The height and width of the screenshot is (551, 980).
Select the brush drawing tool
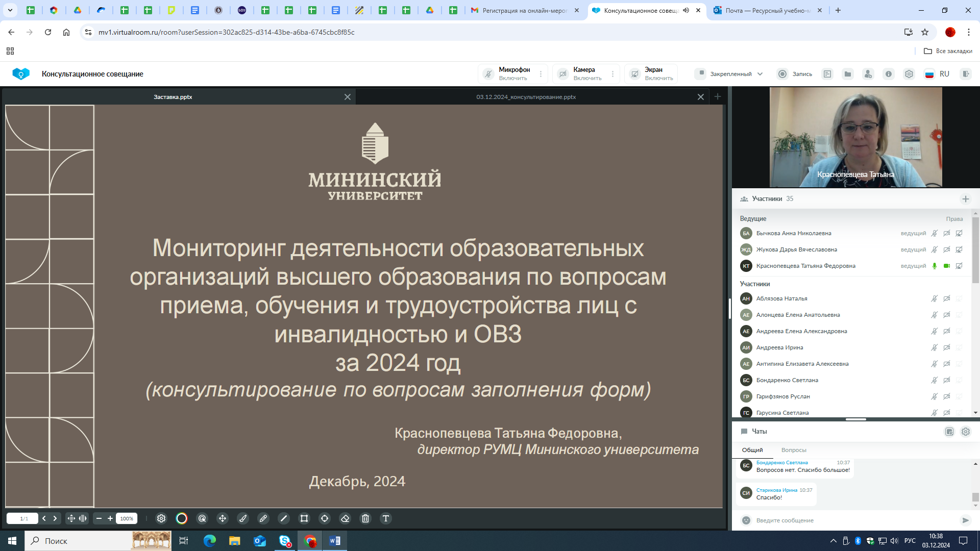(x=243, y=518)
